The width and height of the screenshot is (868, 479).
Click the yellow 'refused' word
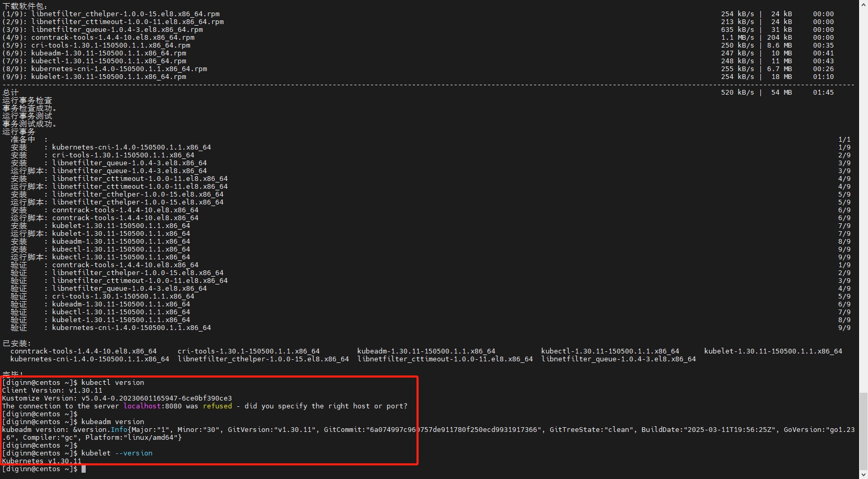tap(217, 406)
